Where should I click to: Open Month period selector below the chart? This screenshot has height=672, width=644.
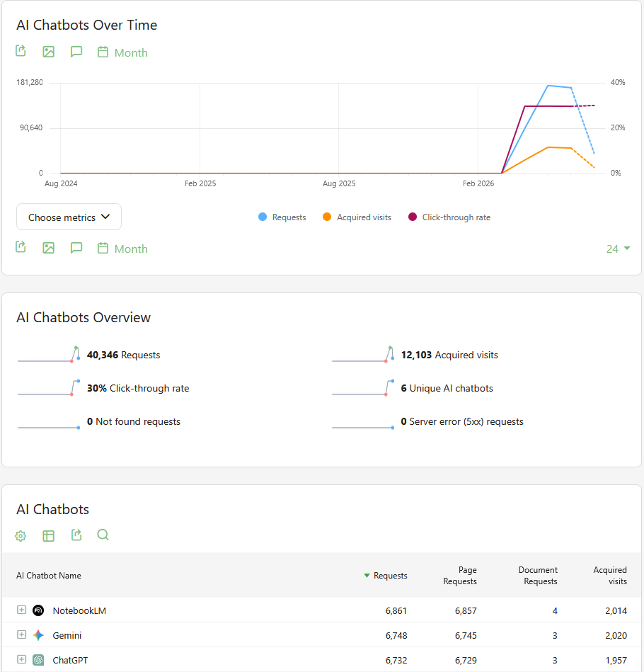click(x=122, y=249)
